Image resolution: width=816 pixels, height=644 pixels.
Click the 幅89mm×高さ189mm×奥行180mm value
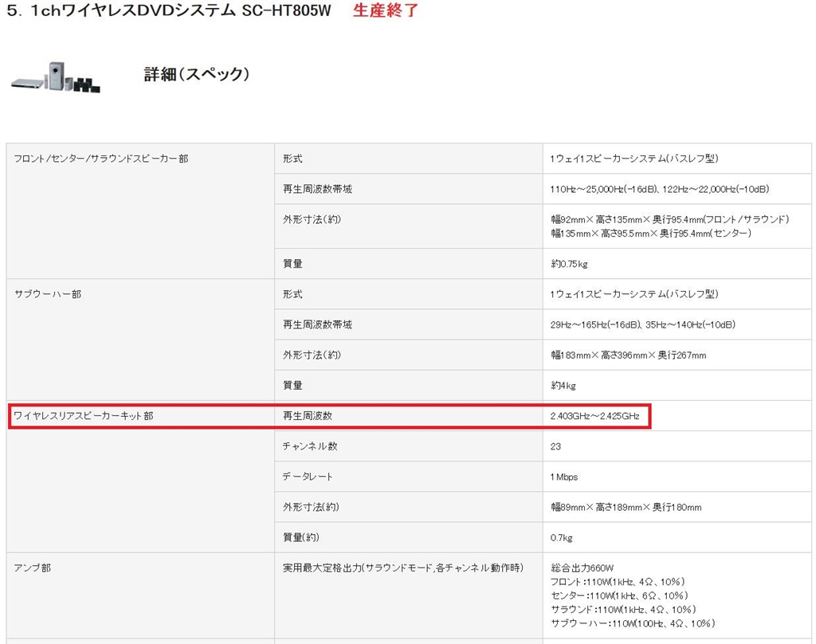tap(626, 507)
